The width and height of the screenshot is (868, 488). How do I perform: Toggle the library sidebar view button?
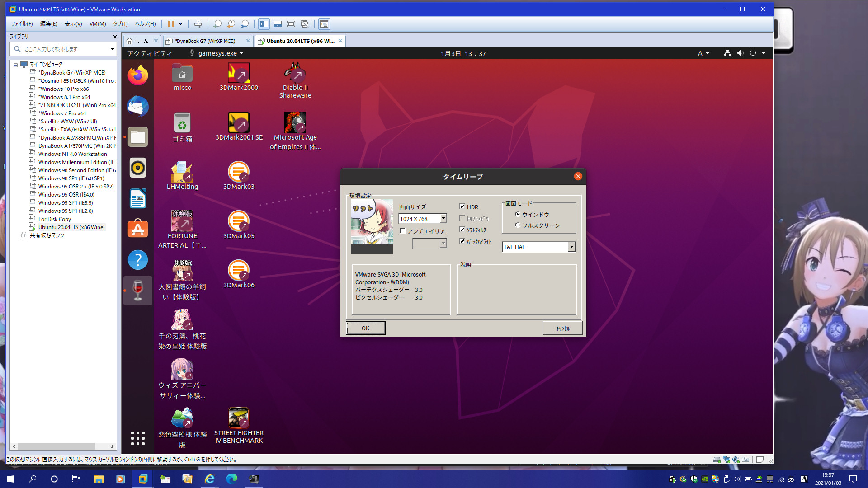(264, 24)
